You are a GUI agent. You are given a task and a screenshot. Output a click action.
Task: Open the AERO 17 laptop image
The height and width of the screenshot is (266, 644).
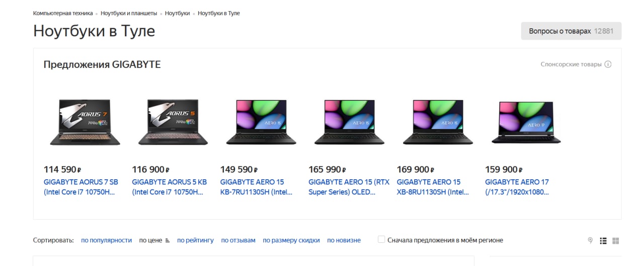(526, 122)
